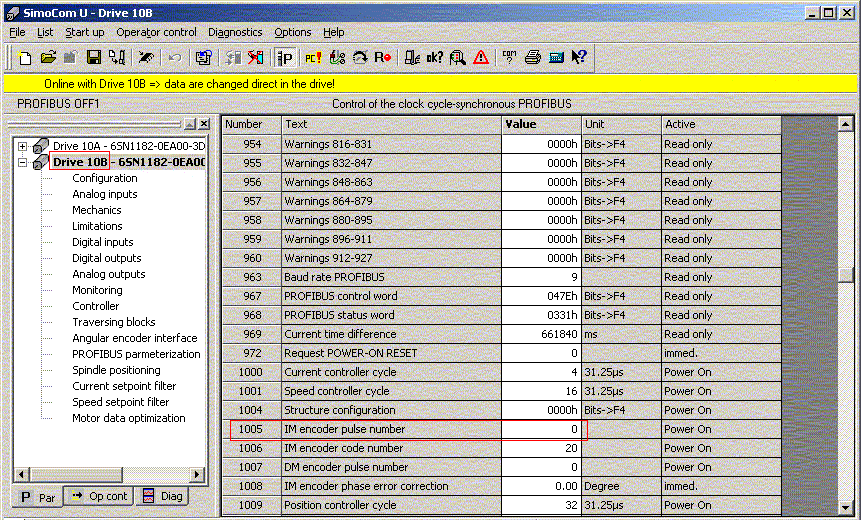Expand the Drive 10A tree node
The width and height of the screenshot is (861, 520).
23,146
